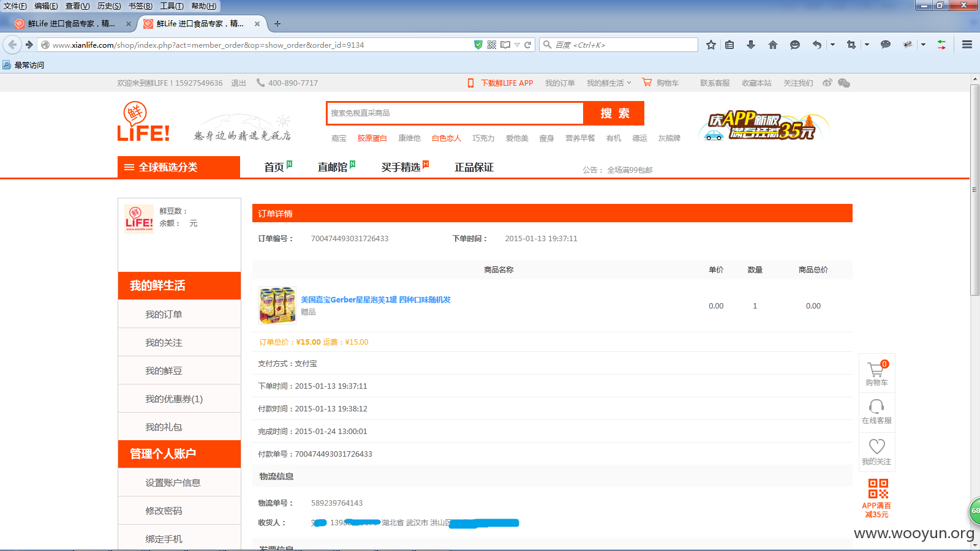The width and height of the screenshot is (980, 551).
Task: Open 全球甄选分类 category menu
Action: 179,167
